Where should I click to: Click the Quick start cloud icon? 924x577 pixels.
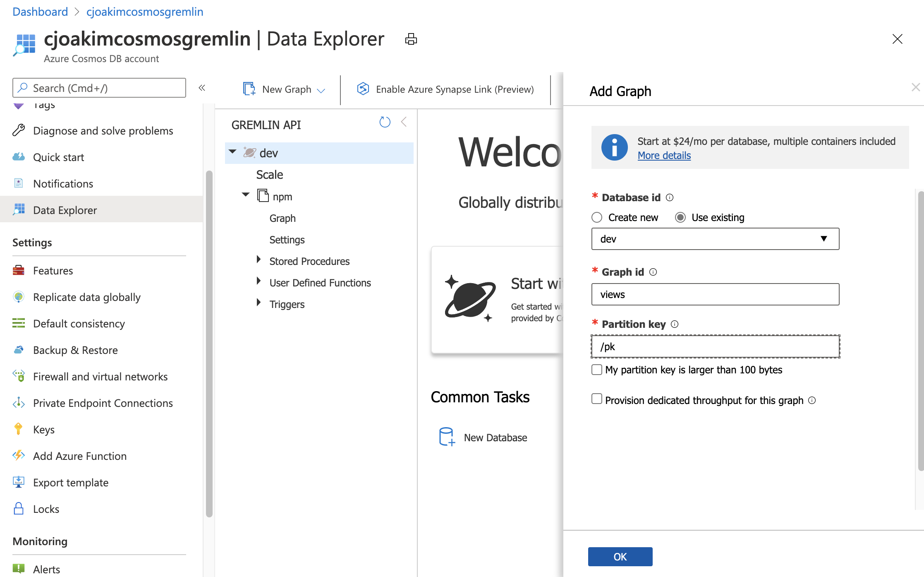tap(19, 157)
